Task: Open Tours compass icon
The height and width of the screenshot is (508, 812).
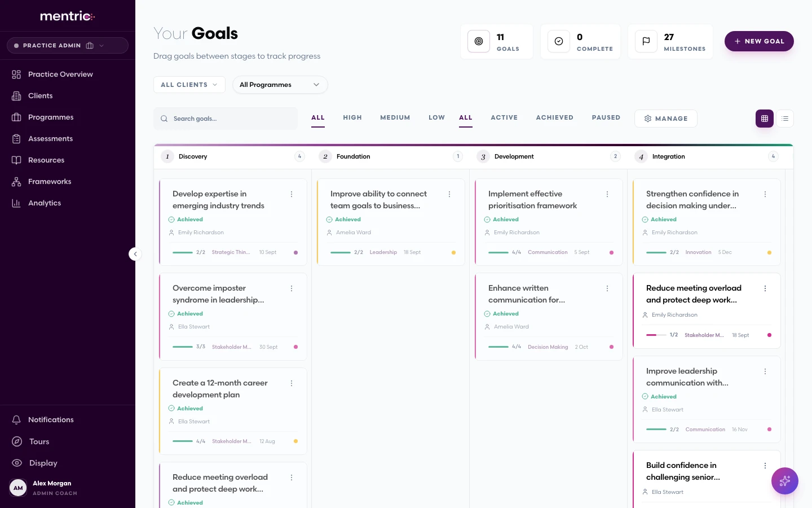Action: coord(17,441)
